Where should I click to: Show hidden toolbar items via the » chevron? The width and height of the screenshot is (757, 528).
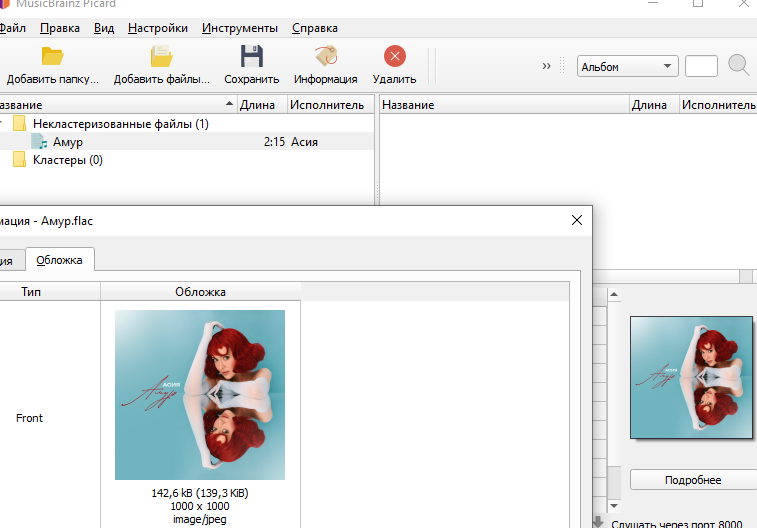tap(546, 66)
